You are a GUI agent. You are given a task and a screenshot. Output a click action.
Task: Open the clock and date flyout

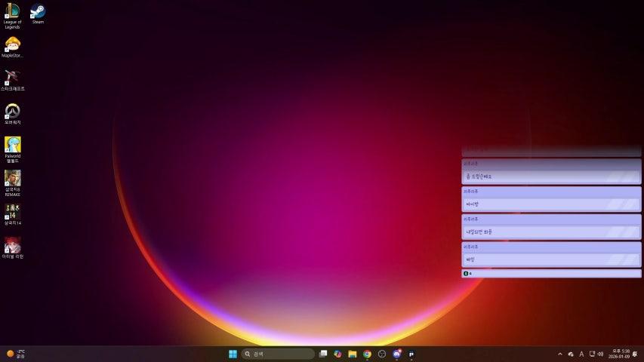621,354
